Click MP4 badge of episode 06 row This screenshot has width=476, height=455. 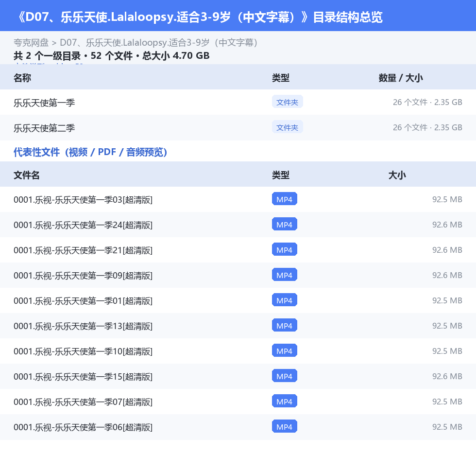[285, 426]
